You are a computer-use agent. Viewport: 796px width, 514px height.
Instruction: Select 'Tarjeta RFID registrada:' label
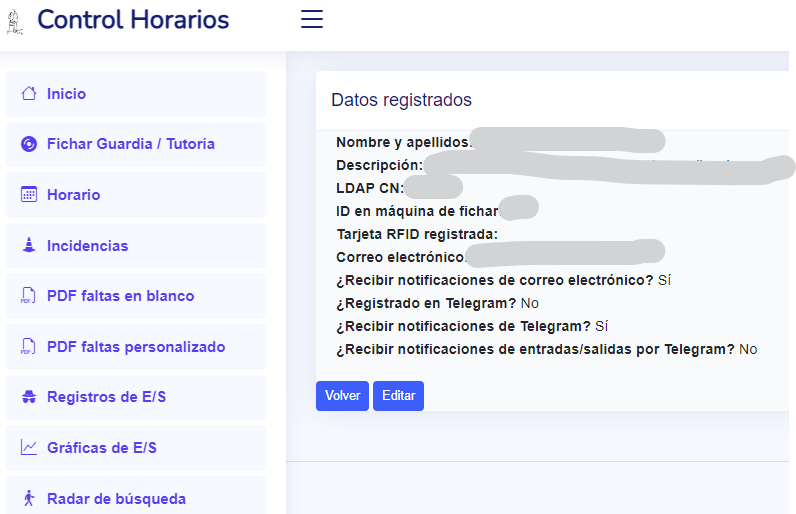tap(417, 234)
